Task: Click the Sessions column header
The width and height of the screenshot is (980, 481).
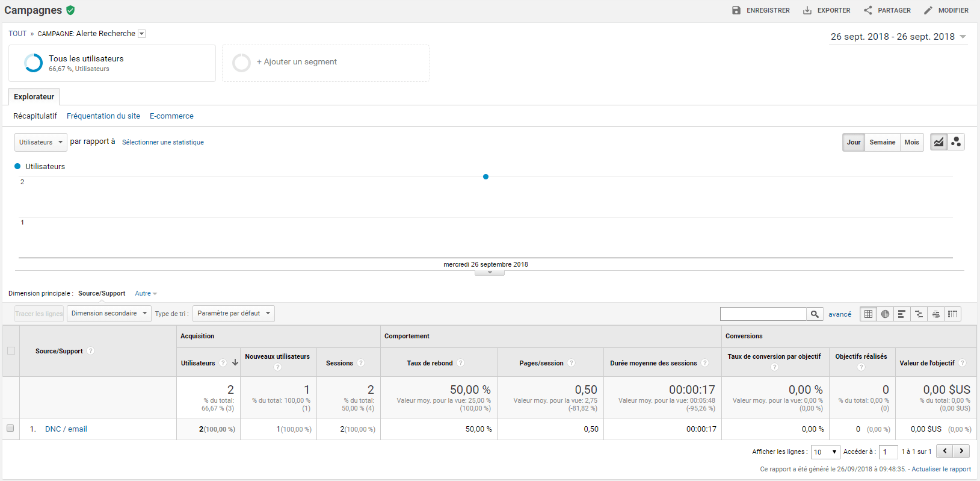Action: click(x=339, y=363)
